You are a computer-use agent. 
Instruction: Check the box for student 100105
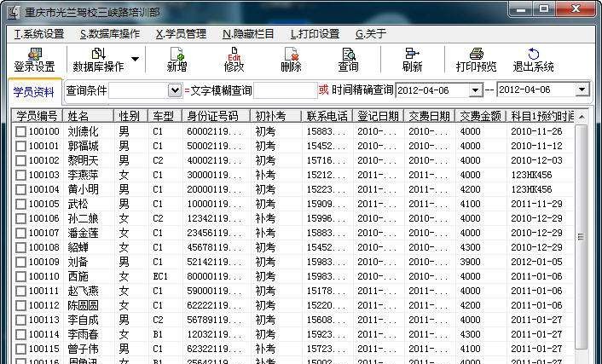[x=20, y=205]
